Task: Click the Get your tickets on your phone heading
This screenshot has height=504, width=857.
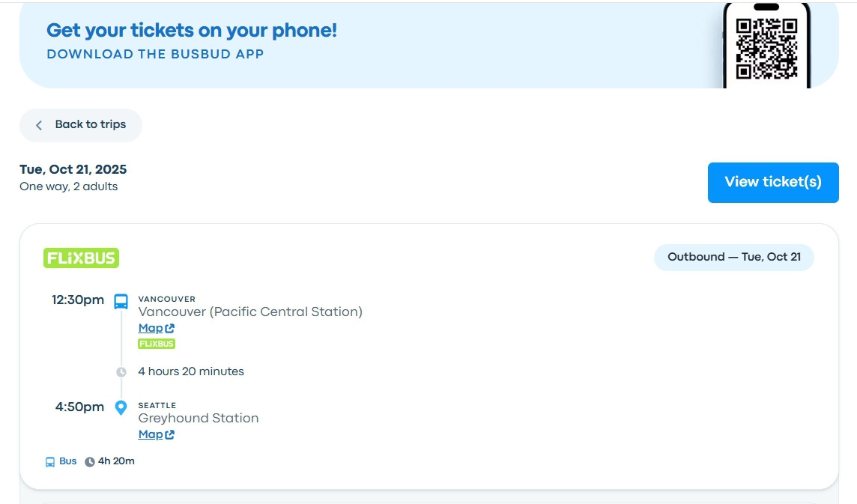Action: coord(192,31)
